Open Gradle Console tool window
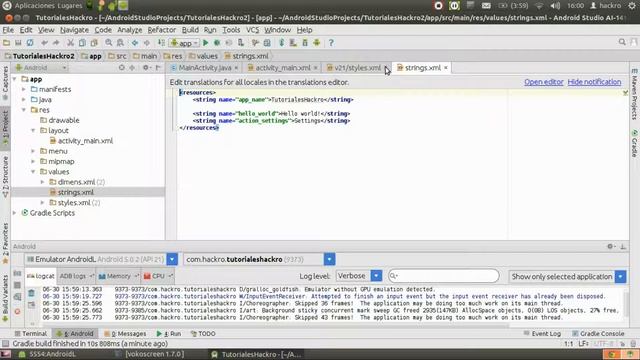Screen dimensions: 640x360 click(x=598, y=333)
